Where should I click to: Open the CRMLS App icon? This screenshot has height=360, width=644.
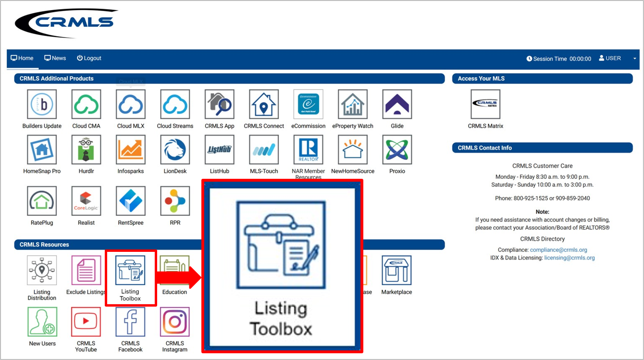[220, 104]
